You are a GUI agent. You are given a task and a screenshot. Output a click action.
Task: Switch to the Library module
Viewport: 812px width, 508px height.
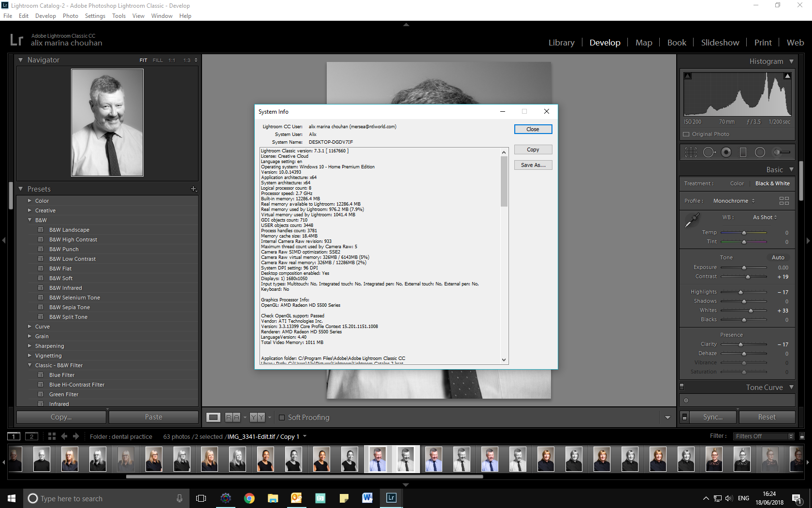(x=562, y=43)
